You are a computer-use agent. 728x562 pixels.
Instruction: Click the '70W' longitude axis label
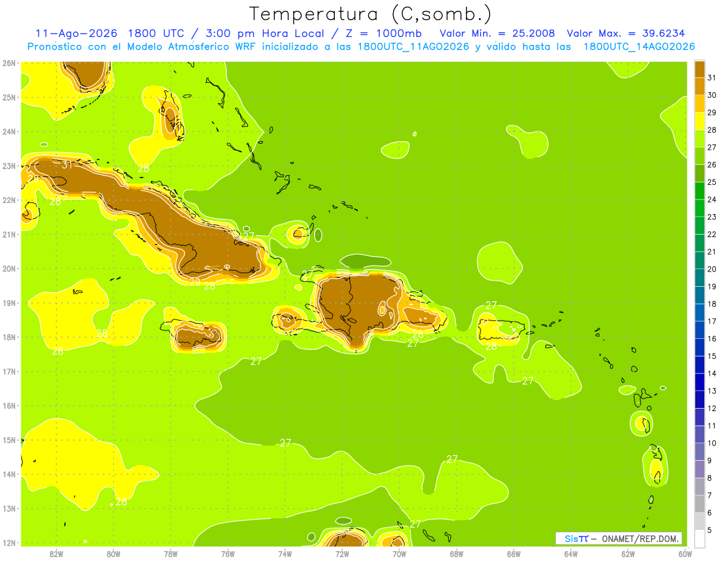coord(399,554)
